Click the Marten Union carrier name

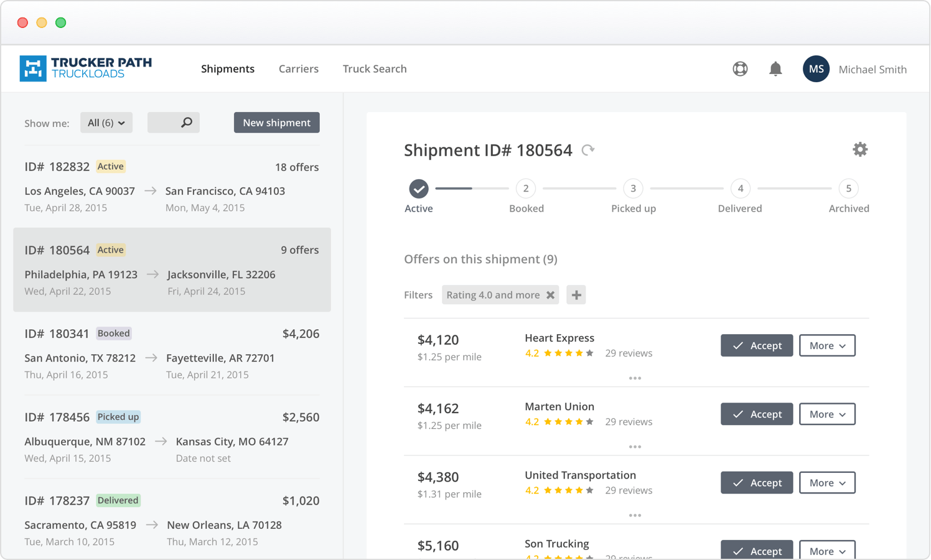tap(559, 406)
